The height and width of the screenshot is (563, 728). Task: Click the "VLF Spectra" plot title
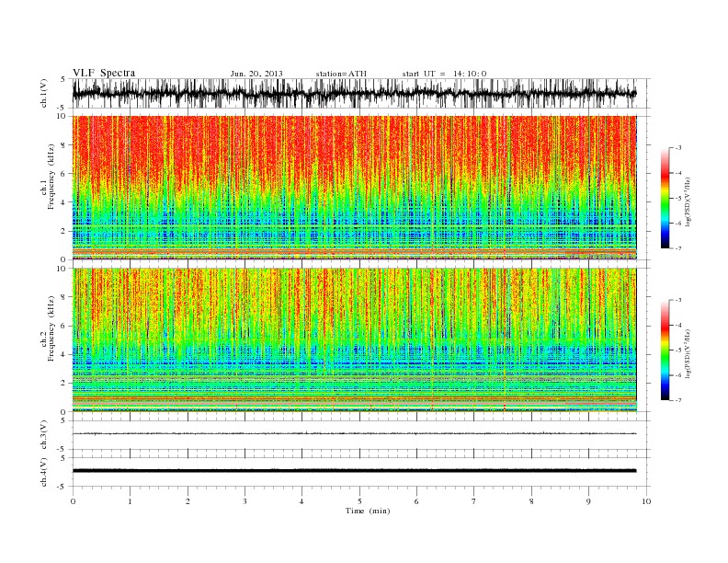point(104,73)
